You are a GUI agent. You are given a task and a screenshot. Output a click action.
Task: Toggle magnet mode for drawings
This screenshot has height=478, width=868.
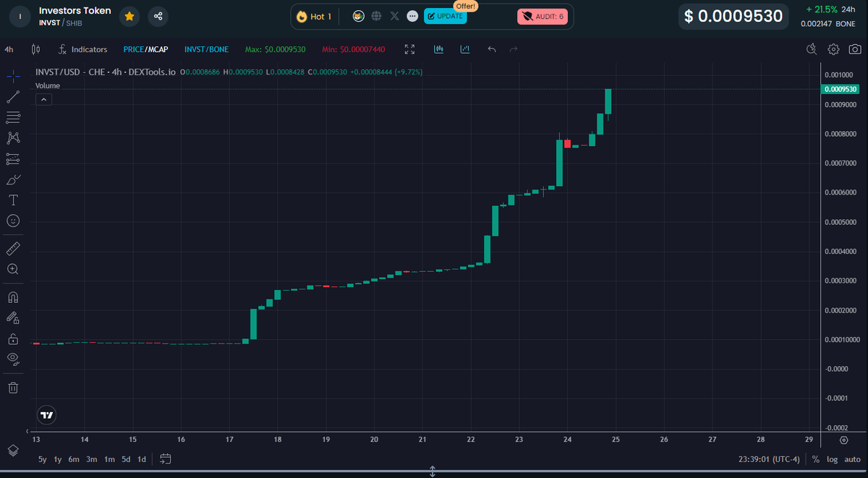(x=13, y=296)
